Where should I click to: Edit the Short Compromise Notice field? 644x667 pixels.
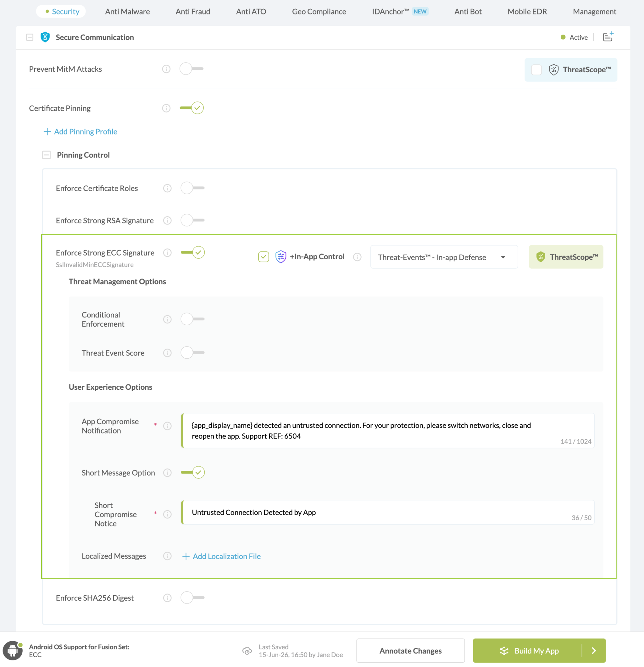(388, 512)
